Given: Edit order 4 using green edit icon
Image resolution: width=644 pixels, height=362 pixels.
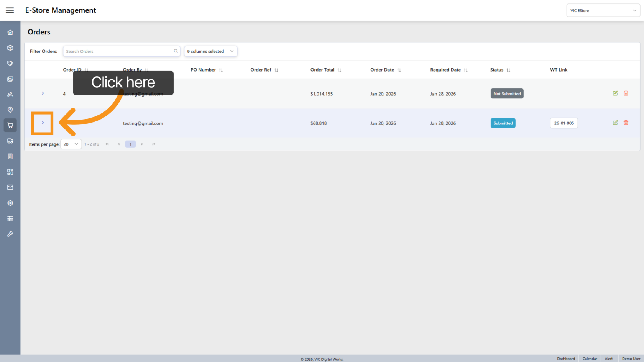Looking at the screenshot, I should pos(615,93).
